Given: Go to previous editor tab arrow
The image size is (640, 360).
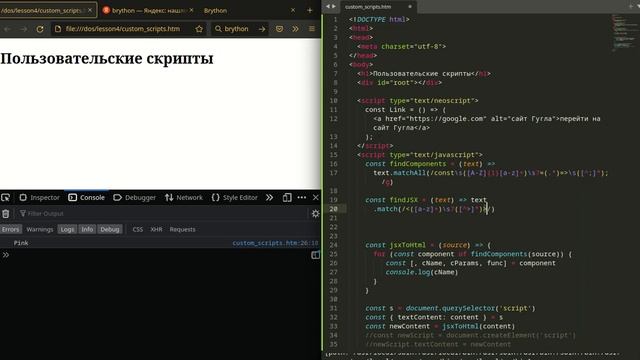Looking at the screenshot, I should (x=327, y=7).
